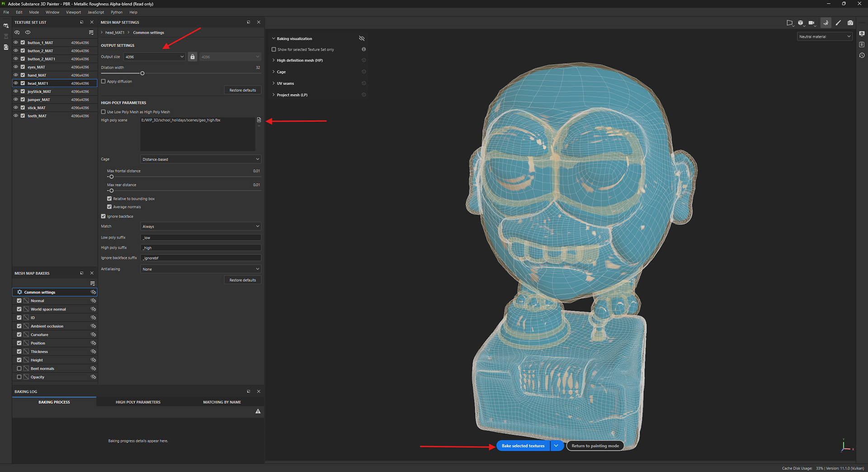The image size is (868, 472).
Task: Uncheck the teeth_MAT texture set checkbox
Action: 23,116
